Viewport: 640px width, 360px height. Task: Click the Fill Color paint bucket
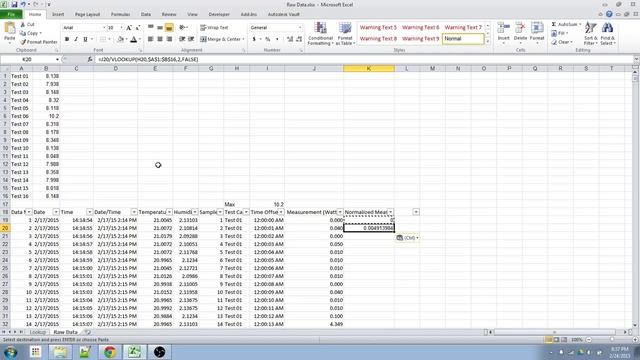[120, 39]
